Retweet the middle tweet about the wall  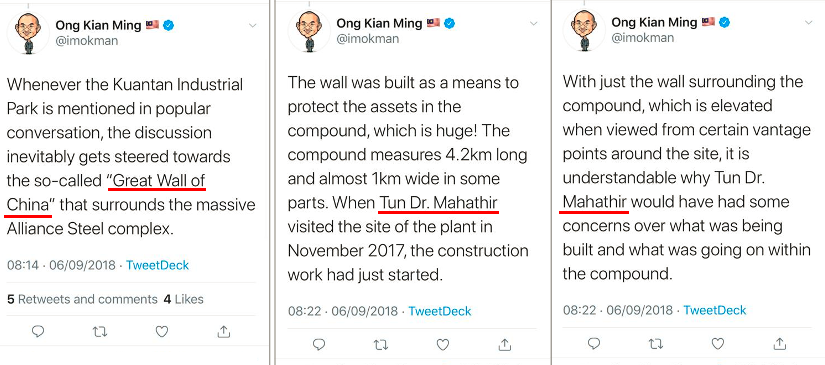(x=381, y=344)
